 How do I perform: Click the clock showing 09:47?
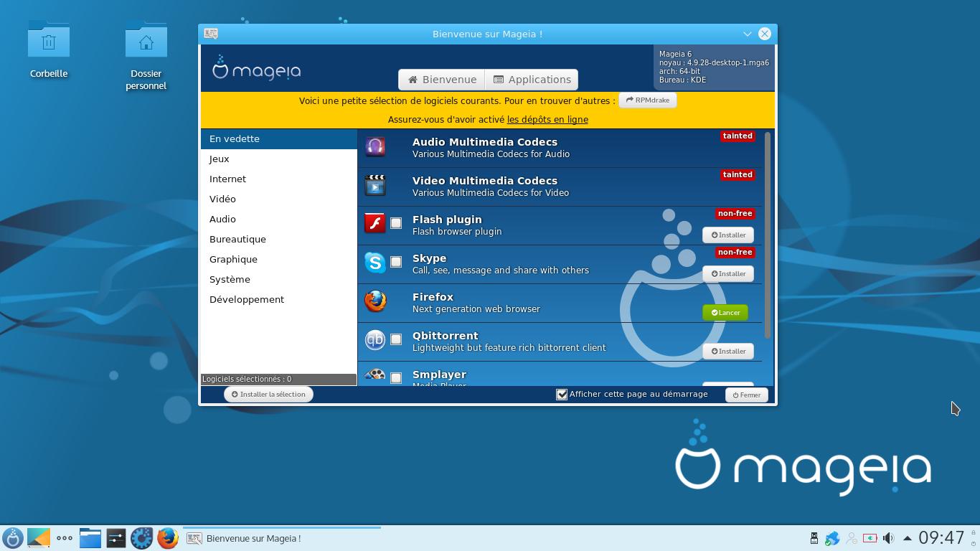point(941,538)
